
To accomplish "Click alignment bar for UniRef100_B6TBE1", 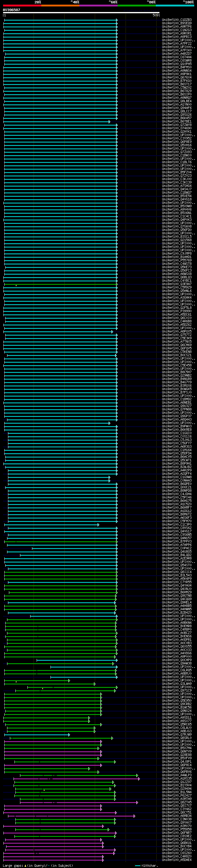I will [57, 122].
